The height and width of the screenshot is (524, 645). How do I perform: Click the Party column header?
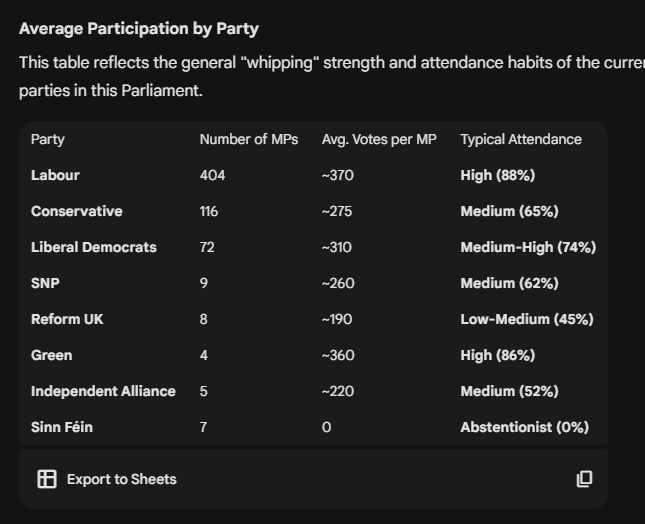(48, 139)
